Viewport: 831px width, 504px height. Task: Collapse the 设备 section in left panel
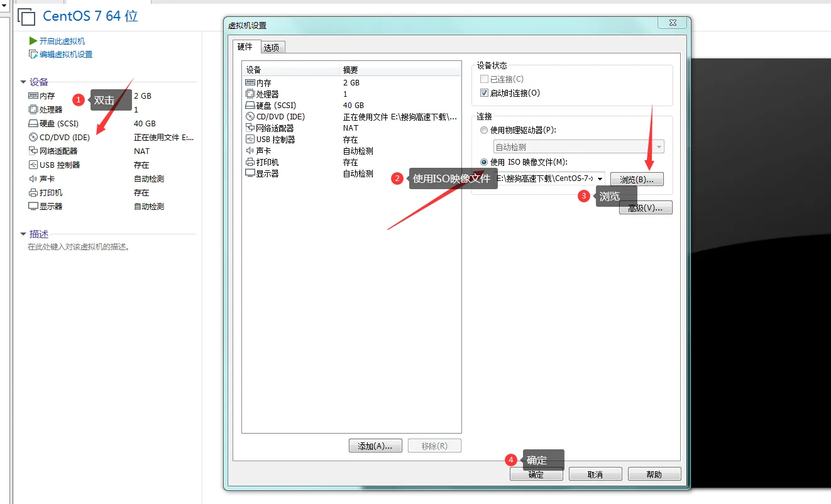point(24,82)
